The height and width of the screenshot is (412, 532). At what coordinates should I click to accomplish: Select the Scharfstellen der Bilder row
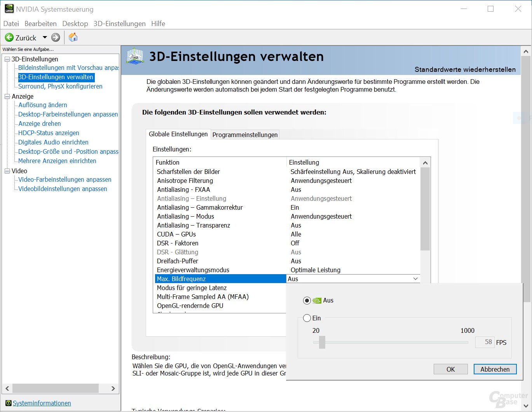(287, 172)
